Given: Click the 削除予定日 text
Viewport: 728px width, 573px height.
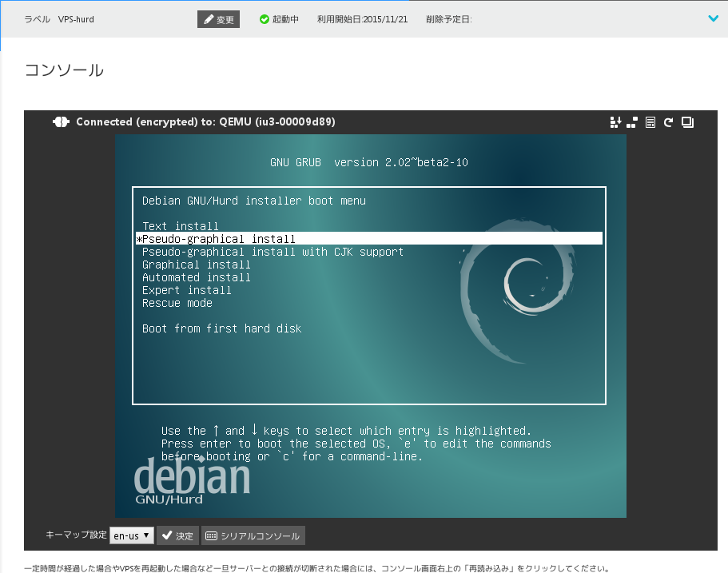Looking at the screenshot, I should coord(449,19).
